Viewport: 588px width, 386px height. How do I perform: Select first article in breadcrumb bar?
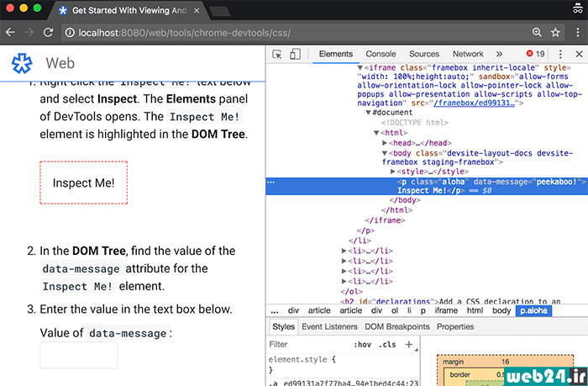[x=319, y=311]
